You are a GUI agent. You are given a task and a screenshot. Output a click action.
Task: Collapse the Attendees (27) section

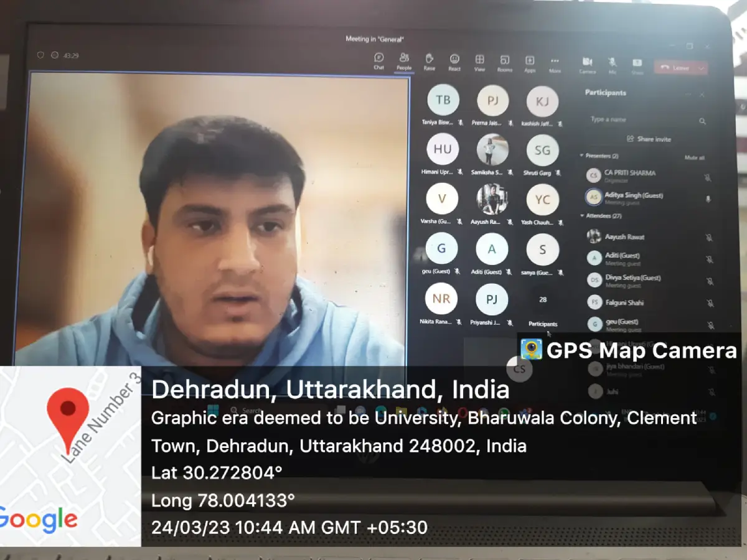582,216
